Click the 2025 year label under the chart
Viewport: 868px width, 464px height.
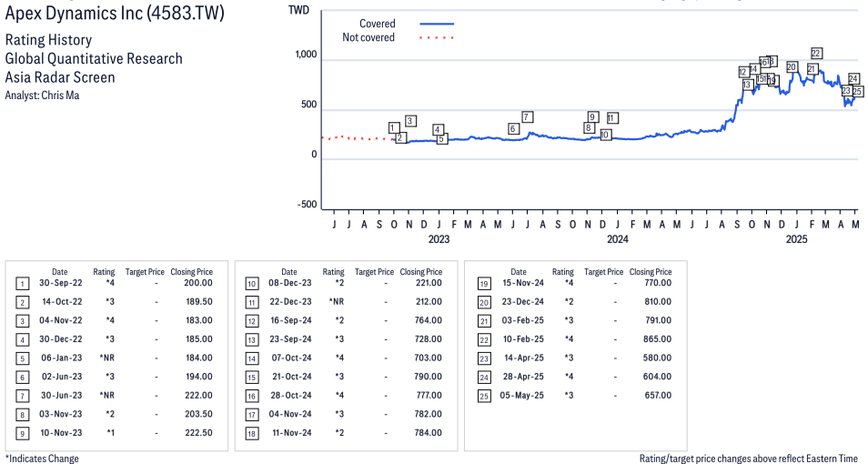coord(797,239)
